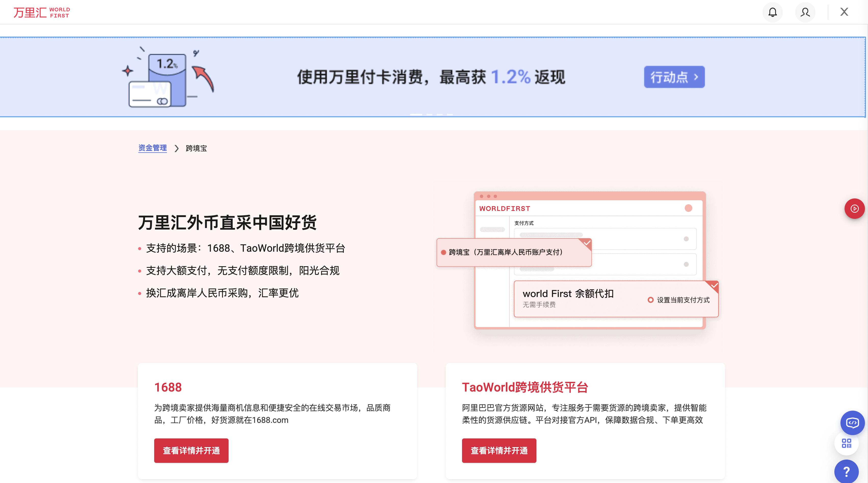Open 查看详情并开通 under TaoWorld跨境供货平台

[499, 450]
